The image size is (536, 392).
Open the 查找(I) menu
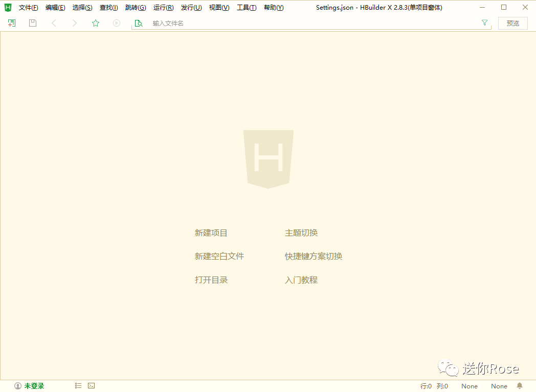click(x=109, y=8)
